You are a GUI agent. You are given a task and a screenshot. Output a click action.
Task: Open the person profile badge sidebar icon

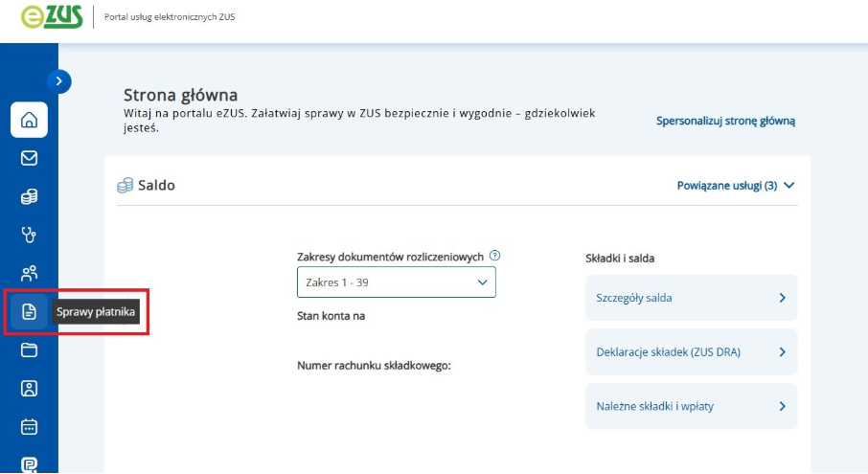[x=29, y=388]
